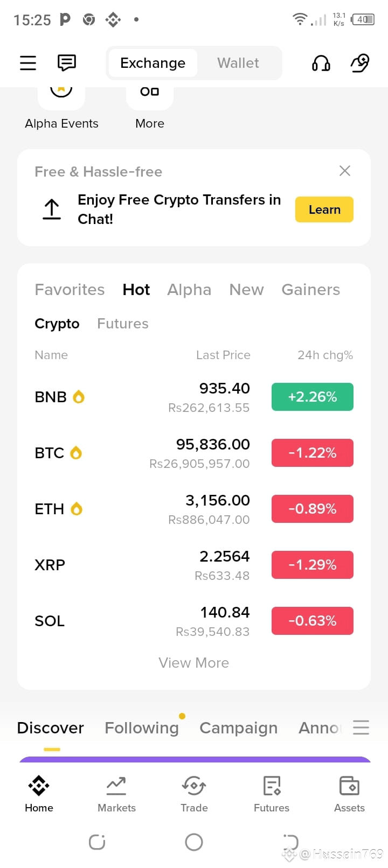Open the hamburger menu
Image resolution: width=388 pixels, height=868 pixels.
28,63
